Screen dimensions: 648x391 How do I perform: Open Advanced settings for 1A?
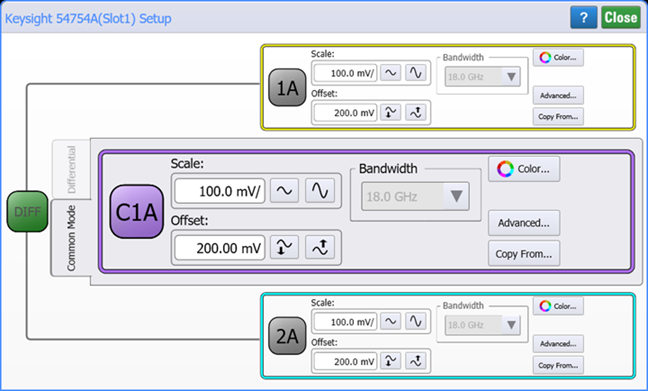[558, 95]
